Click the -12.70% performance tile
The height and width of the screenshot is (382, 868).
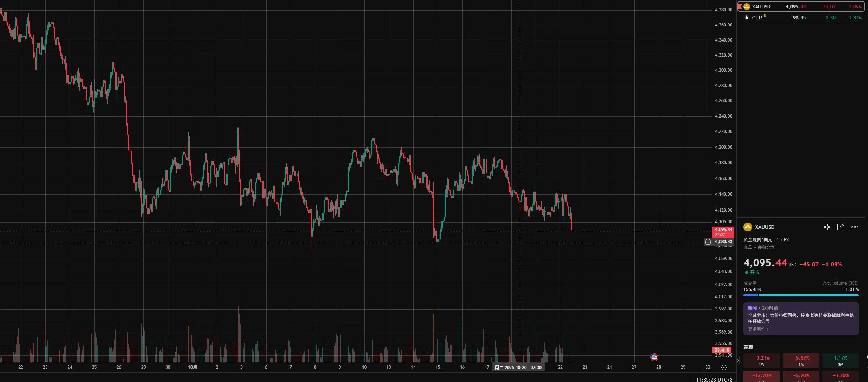[761, 376]
